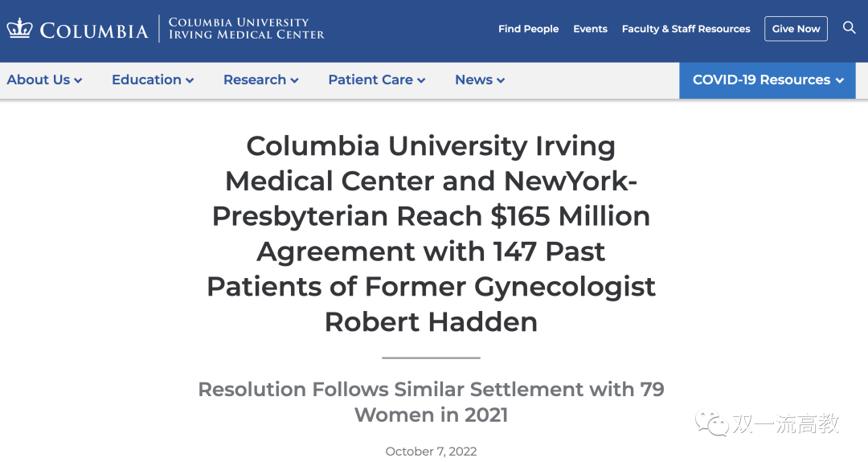The height and width of the screenshot is (462, 868).
Task: Click Columbia University Irving Medical Center logo text
Action: [246, 29]
